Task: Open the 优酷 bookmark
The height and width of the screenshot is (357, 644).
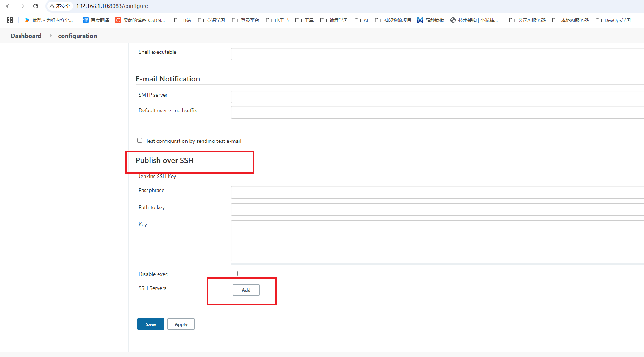Action: pyautogui.click(x=48, y=20)
